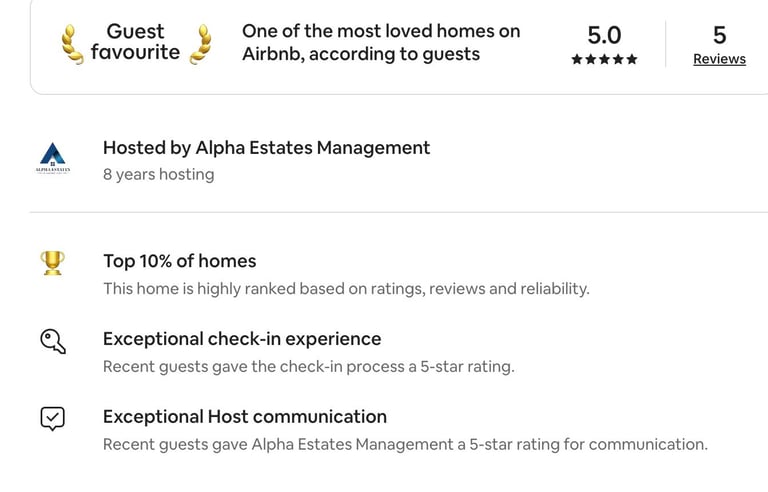Select the Top 10% of homes heading

pyautogui.click(x=180, y=261)
